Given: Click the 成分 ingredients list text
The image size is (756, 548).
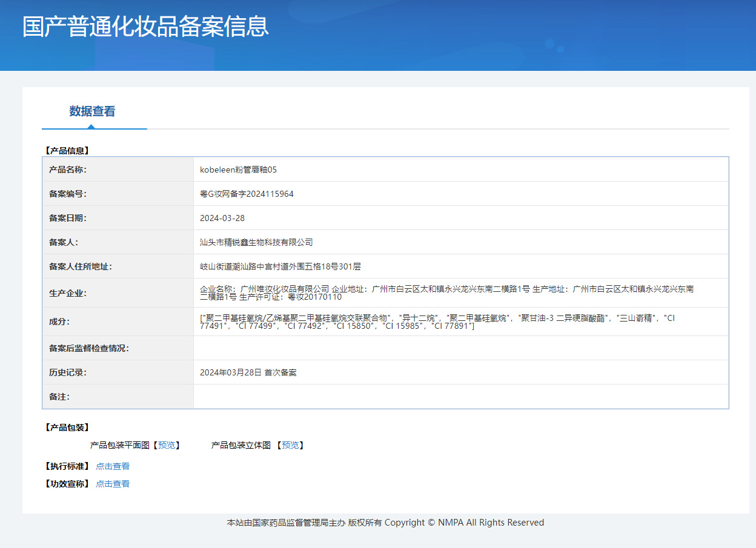Looking at the screenshot, I should [436, 322].
